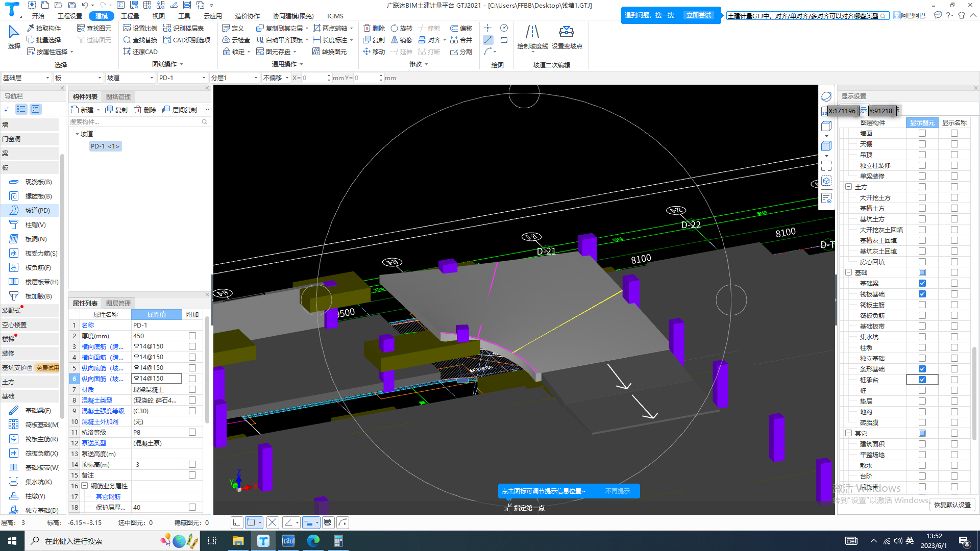Open 云检查 cloud check tool
The image size is (980, 551).
pyautogui.click(x=236, y=40)
